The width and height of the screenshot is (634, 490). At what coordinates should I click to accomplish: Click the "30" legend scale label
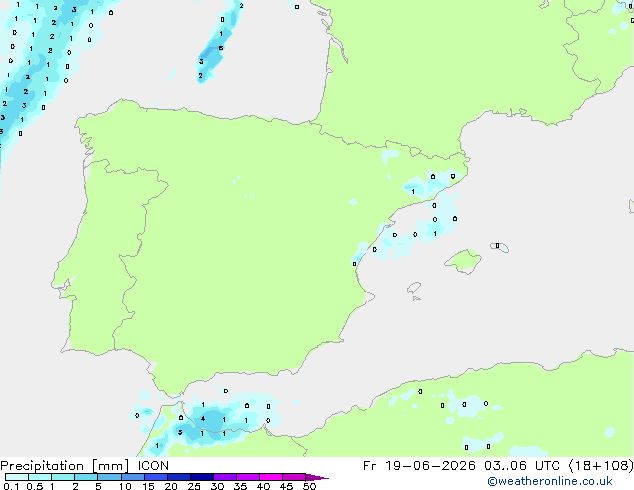217,486
